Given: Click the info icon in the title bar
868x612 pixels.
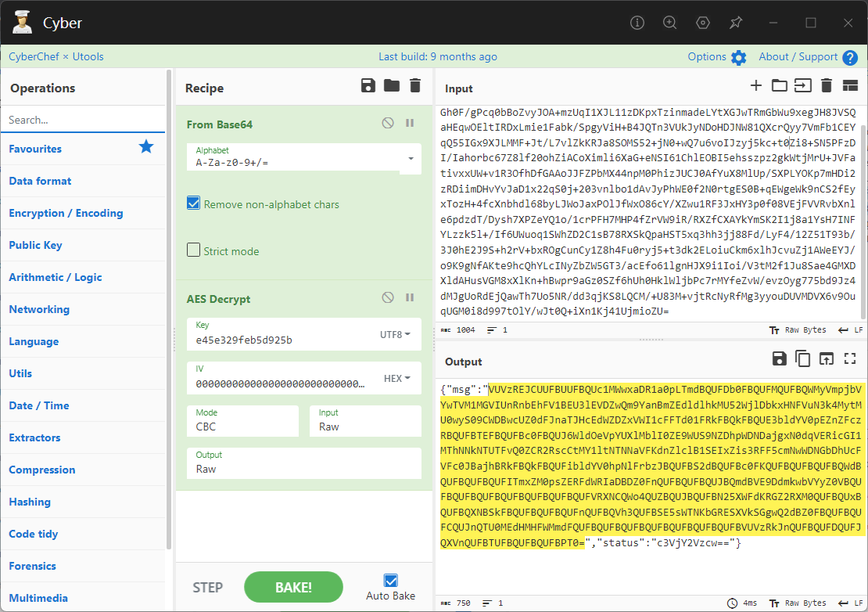Looking at the screenshot, I should (637, 23).
